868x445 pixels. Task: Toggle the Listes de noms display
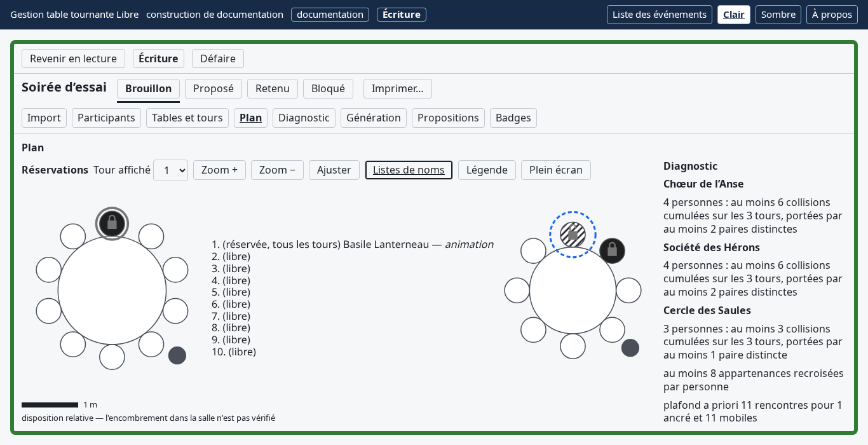tap(409, 170)
